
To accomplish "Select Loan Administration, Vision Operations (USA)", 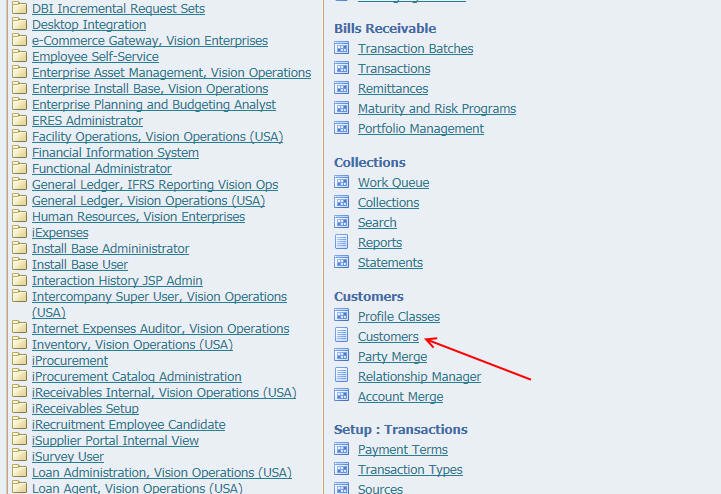I will [x=162, y=473].
